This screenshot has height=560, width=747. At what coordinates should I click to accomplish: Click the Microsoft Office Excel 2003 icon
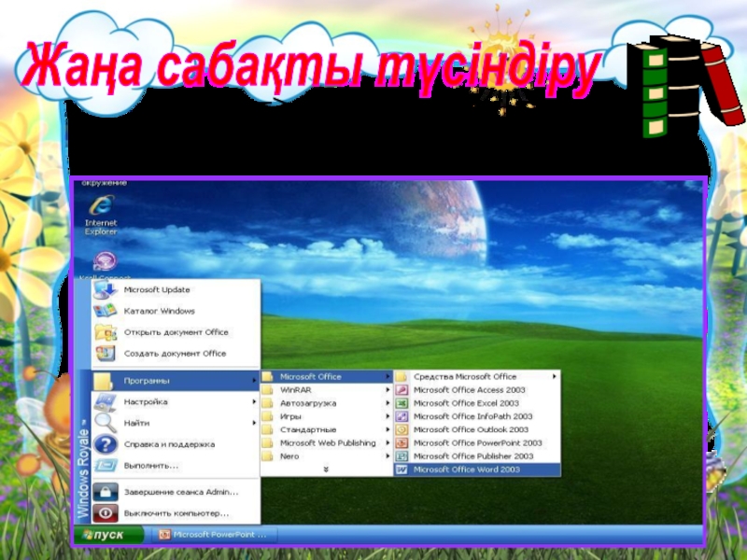coord(402,403)
